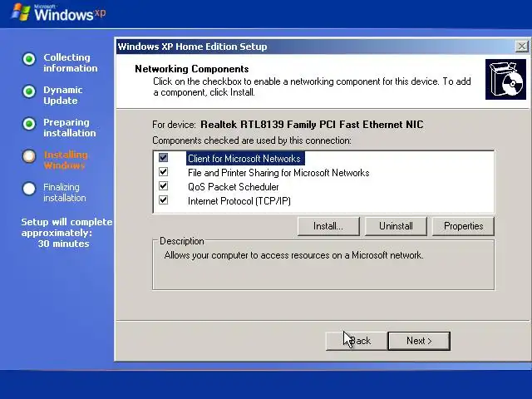Disable the QoS Packet Scheduler checkbox
Screen dimensions: 532x399
[x=163, y=186]
